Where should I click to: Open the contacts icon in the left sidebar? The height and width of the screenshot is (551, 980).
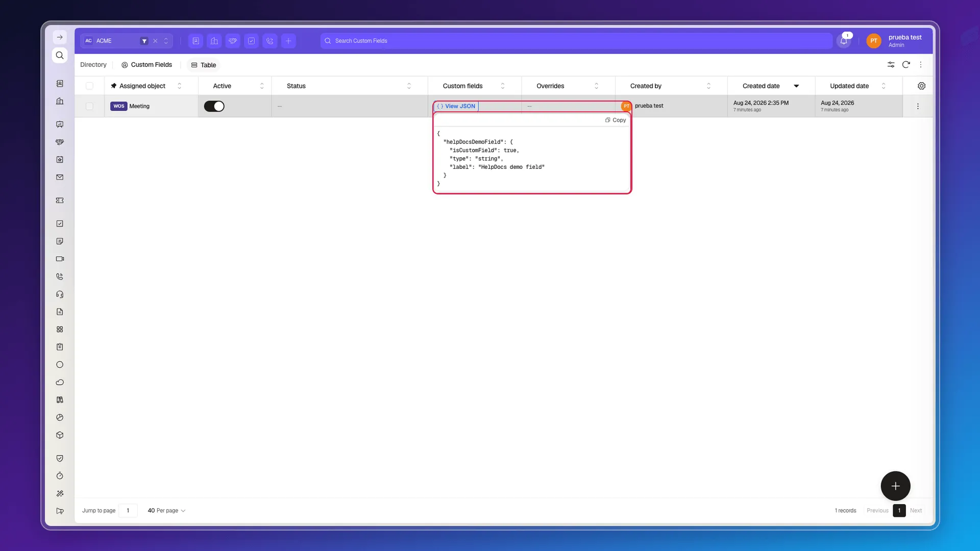coord(60,84)
